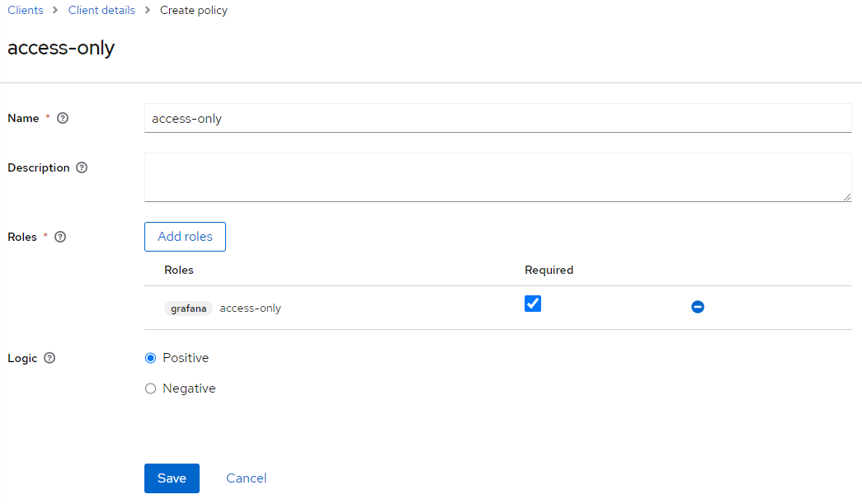Show help for the Roles field
862x504 pixels.
[x=60, y=237]
